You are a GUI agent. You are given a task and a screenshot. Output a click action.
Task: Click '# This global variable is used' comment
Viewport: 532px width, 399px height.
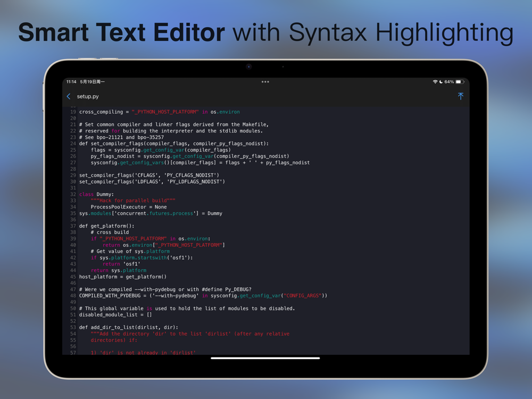187,309
